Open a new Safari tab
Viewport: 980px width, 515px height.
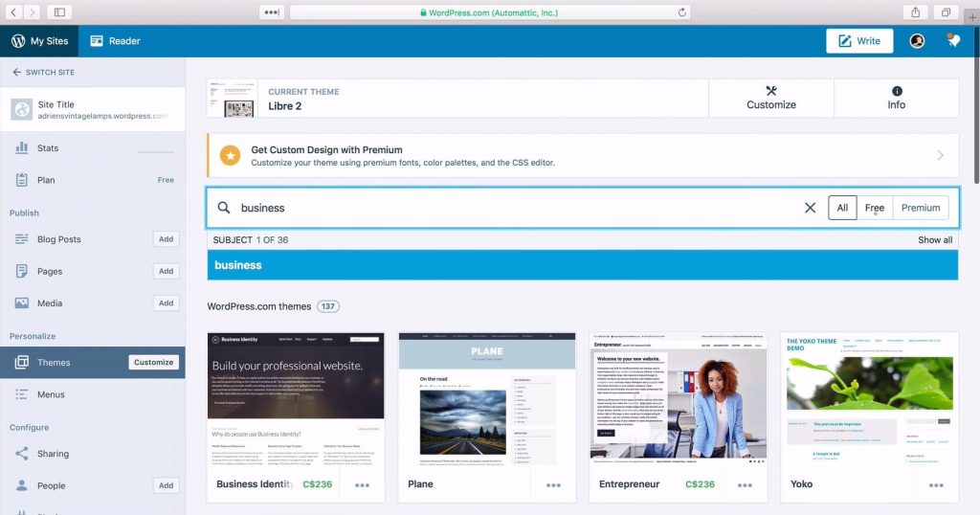pyautogui.click(x=972, y=17)
